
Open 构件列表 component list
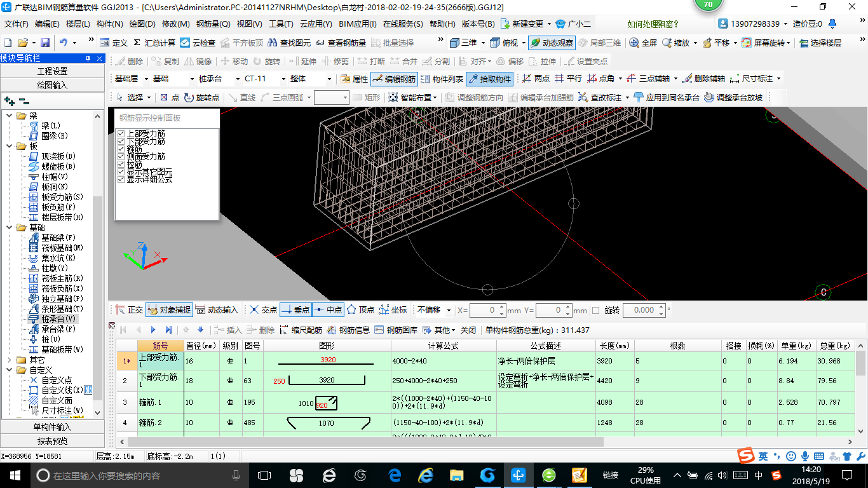[x=442, y=79]
